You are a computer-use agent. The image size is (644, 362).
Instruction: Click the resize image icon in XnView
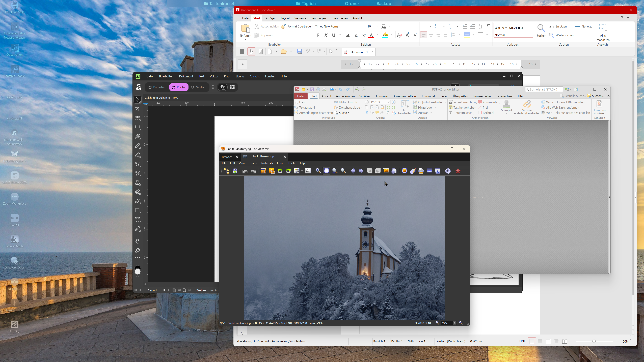tap(272, 171)
